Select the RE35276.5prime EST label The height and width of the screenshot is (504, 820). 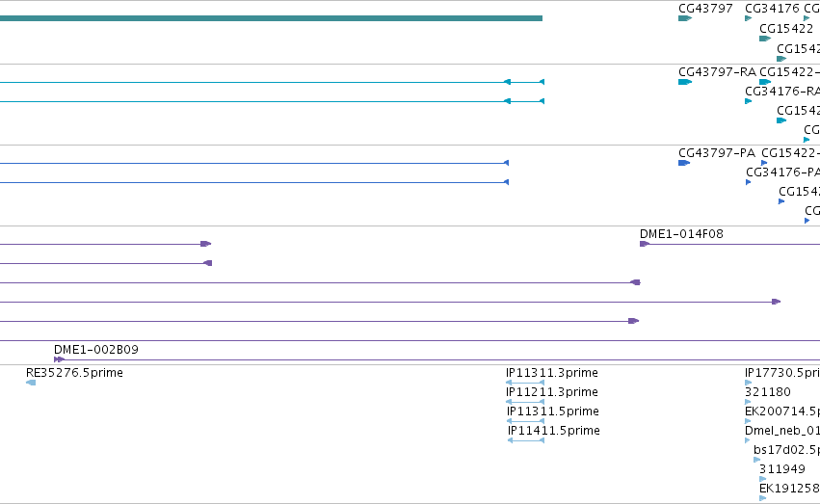point(74,373)
